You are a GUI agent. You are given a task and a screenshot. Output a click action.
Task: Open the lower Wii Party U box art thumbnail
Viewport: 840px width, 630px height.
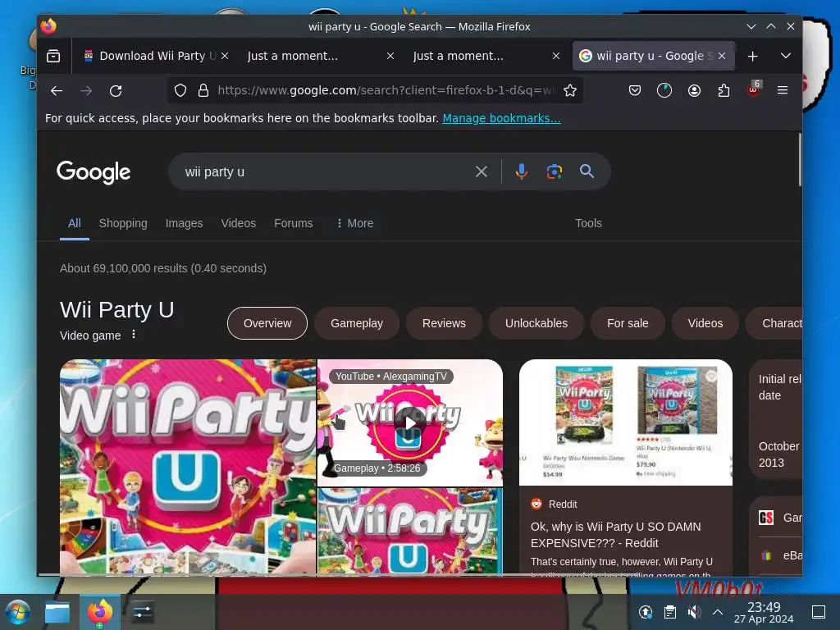coord(410,531)
